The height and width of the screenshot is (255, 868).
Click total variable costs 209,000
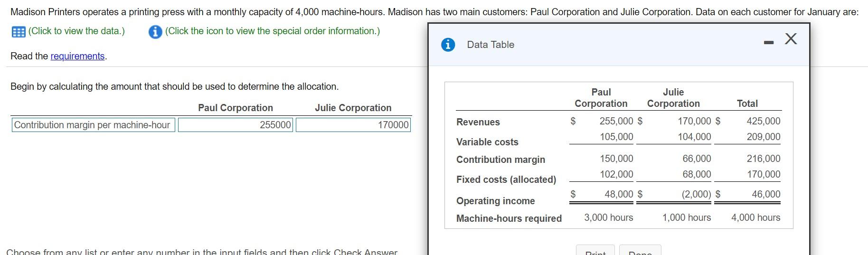pyautogui.click(x=764, y=137)
